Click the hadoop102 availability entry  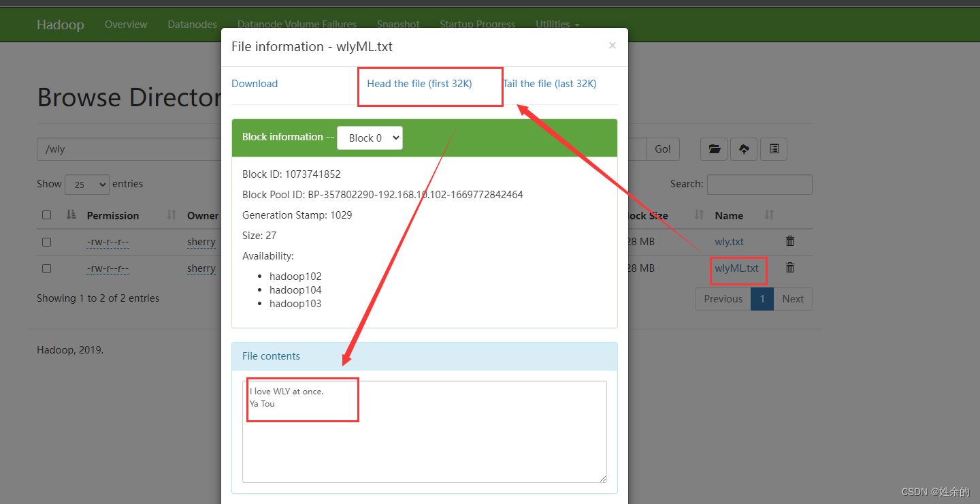pyautogui.click(x=295, y=277)
